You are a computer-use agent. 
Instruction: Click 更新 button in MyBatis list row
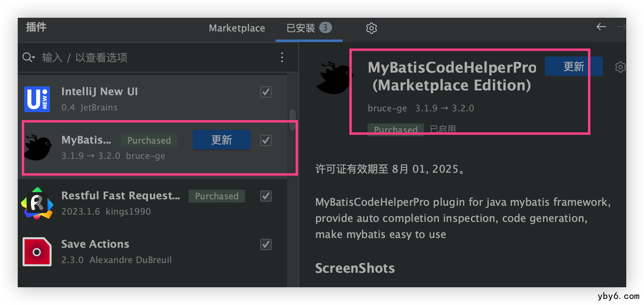[221, 140]
